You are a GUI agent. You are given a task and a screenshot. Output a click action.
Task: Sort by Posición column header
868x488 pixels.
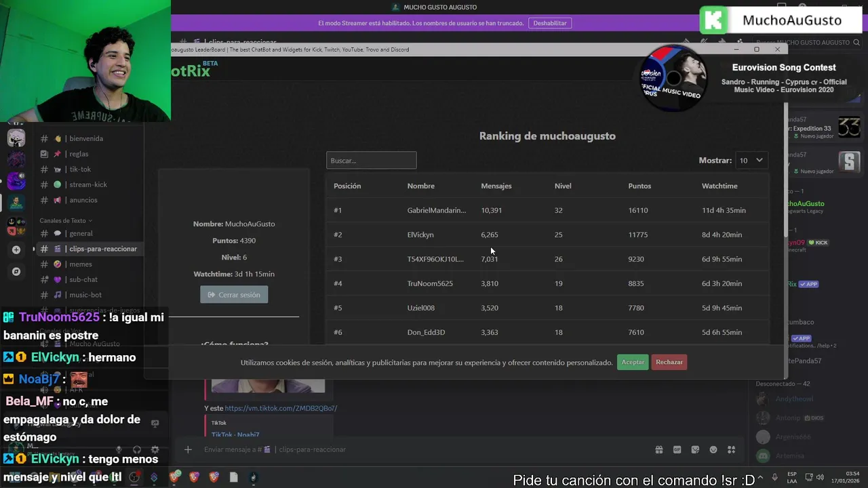pos(347,186)
